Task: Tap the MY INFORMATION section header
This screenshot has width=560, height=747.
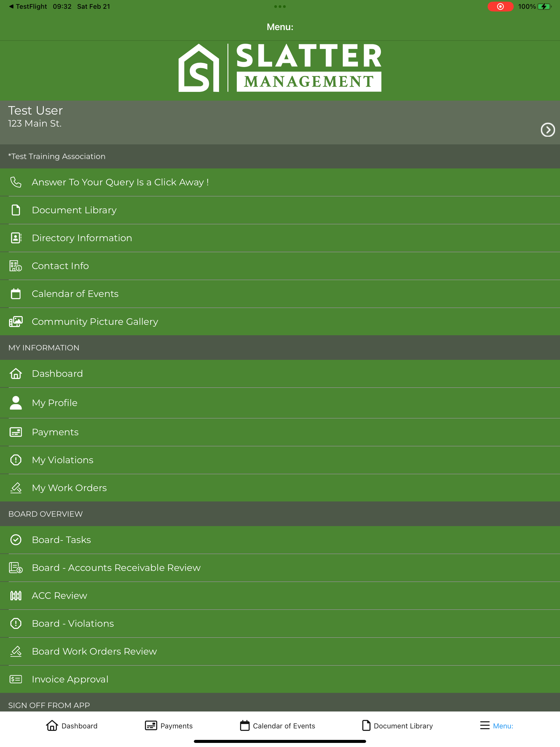Action: point(280,348)
